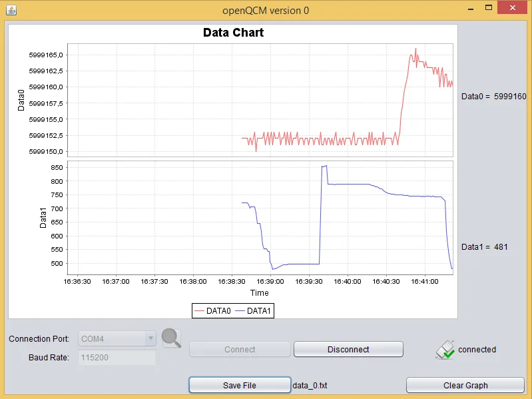
Task: Click the Baud Rate label
Action: (x=49, y=358)
